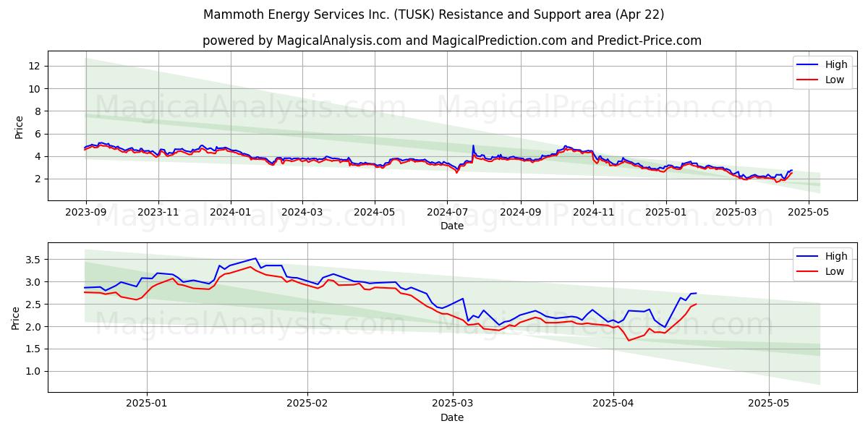Click the '1.0' bottom y-axis tick label
This screenshot has width=868, height=434.
35,371
